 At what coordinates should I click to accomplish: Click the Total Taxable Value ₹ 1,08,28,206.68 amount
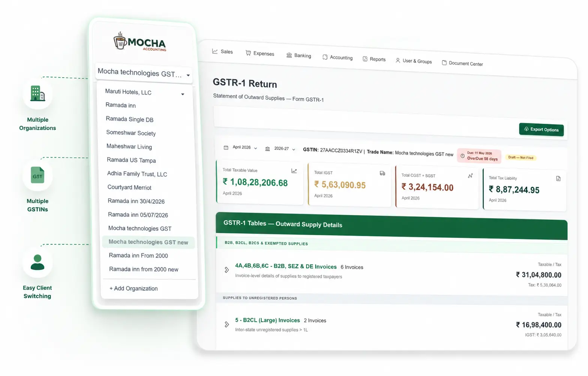point(255,183)
